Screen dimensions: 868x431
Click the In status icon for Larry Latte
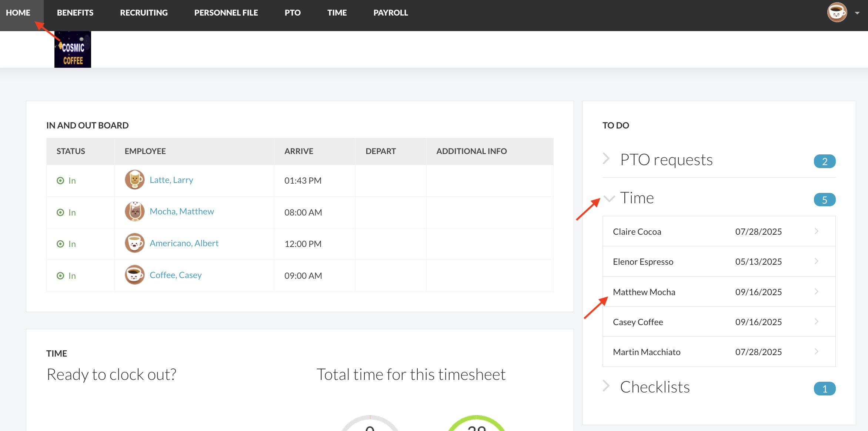[x=60, y=181]
